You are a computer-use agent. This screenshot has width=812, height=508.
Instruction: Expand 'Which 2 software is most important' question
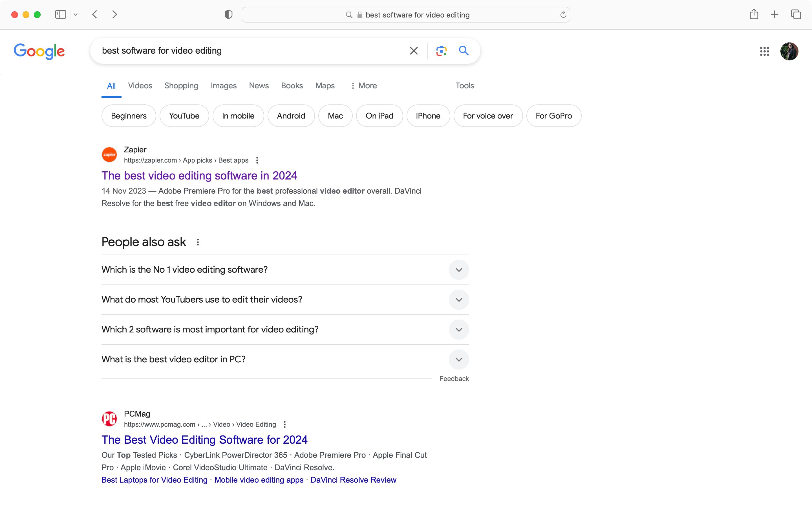click(285, 330)
